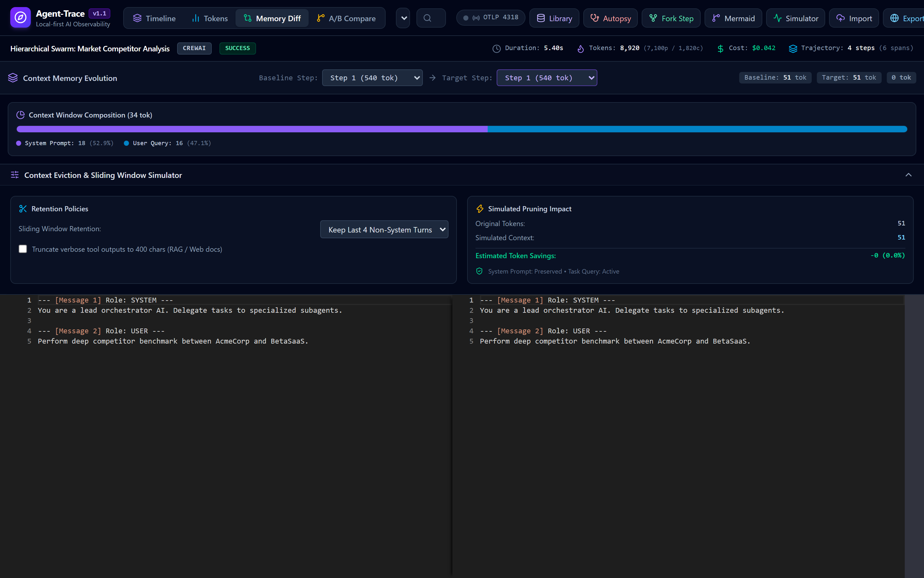
Task: Click the Cost dollar sign icon
Action: [x=720, y=48]
